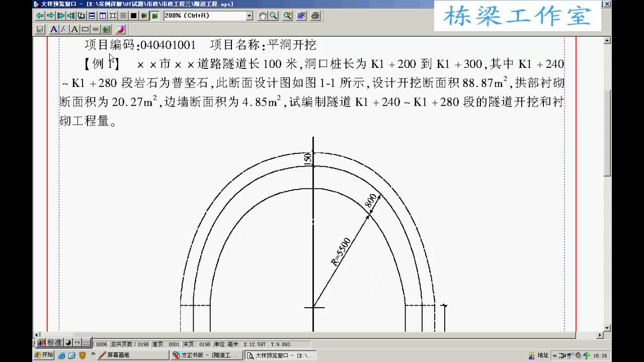644x362 pixels.
Task: Click the green umbrella tray icon
Action: click(586, 355)
